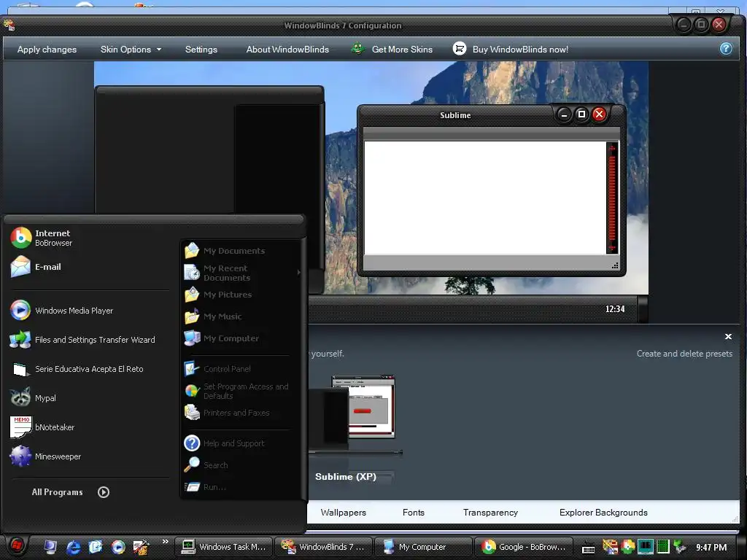Click on-screen keyboard tray icon

point(589,548)
